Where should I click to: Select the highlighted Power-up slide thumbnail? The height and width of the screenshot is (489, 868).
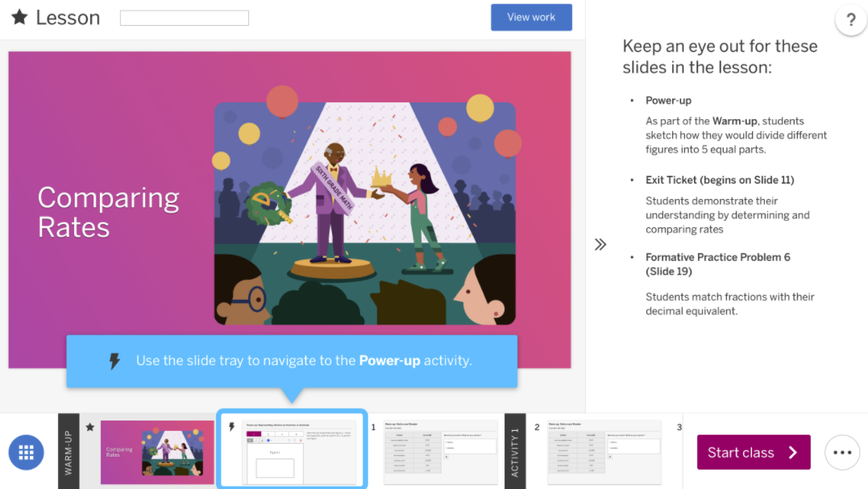pos(293,450)
